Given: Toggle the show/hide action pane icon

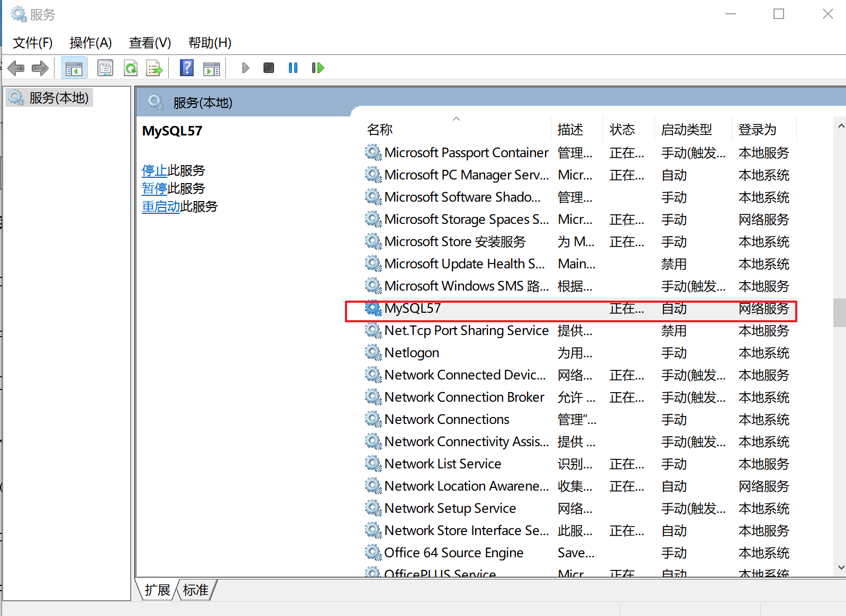Looking at the screenshot, I should click(212, 68).
